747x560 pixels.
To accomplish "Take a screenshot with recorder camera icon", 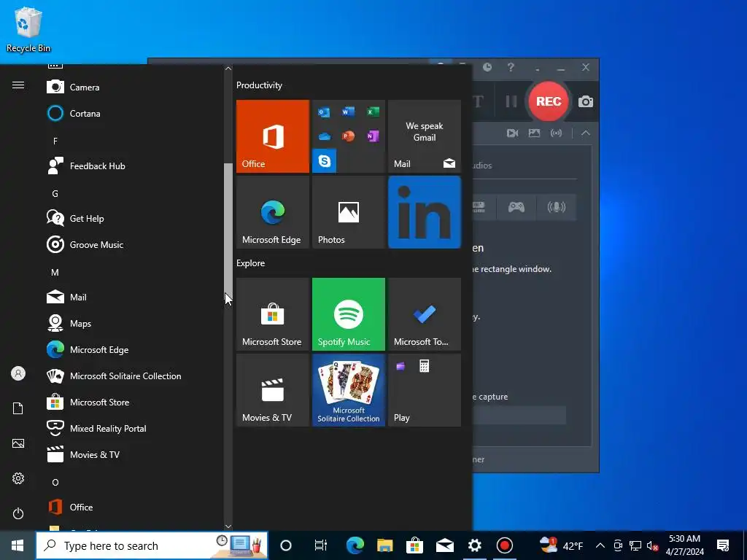I will tap(586, 101).
